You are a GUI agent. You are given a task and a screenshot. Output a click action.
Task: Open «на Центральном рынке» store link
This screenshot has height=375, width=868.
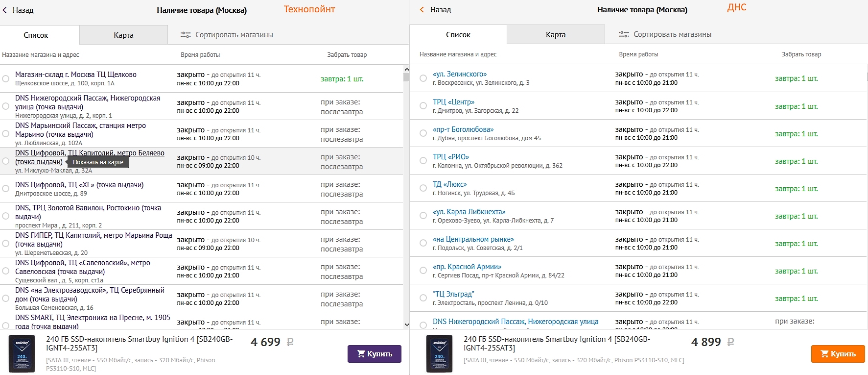[473, 239]
